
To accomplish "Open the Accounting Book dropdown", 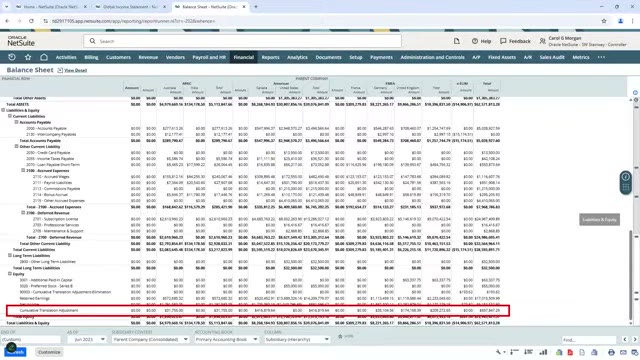I will 226,340.
